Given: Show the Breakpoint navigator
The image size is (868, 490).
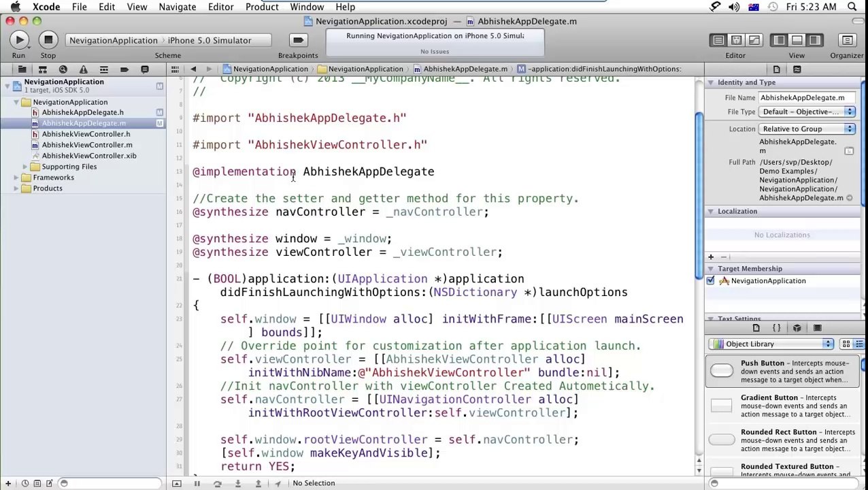Looking at the screenshot, I should tap(124, 69).
